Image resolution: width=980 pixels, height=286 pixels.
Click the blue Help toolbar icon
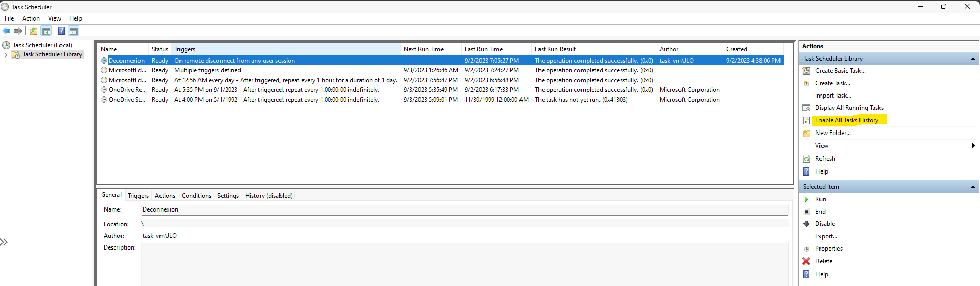(x=61, y=31)
